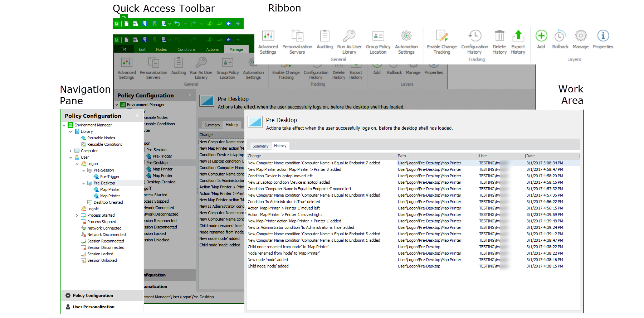Sort by the Path column header

coord(437,156)
